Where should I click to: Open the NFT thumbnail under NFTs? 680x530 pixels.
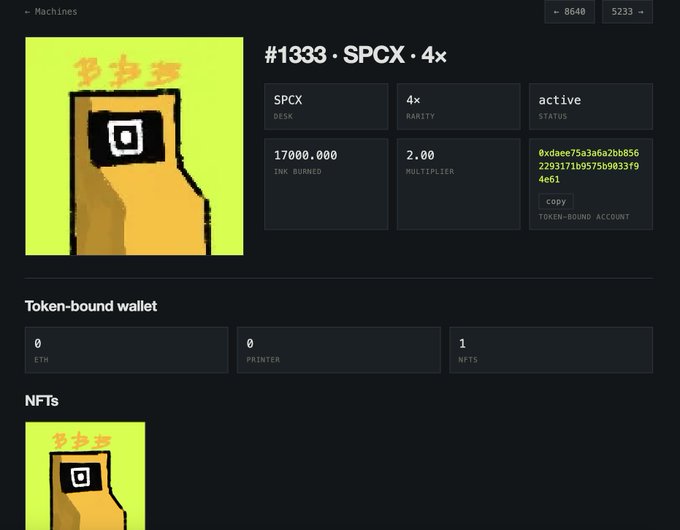point(85,476)
